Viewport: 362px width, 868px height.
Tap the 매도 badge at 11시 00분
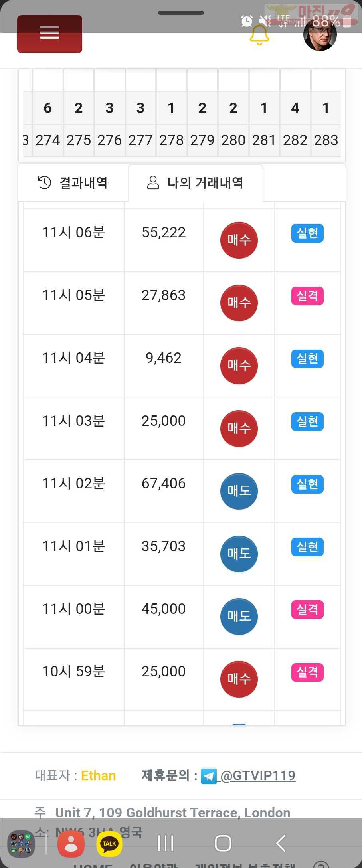[239, 617]
